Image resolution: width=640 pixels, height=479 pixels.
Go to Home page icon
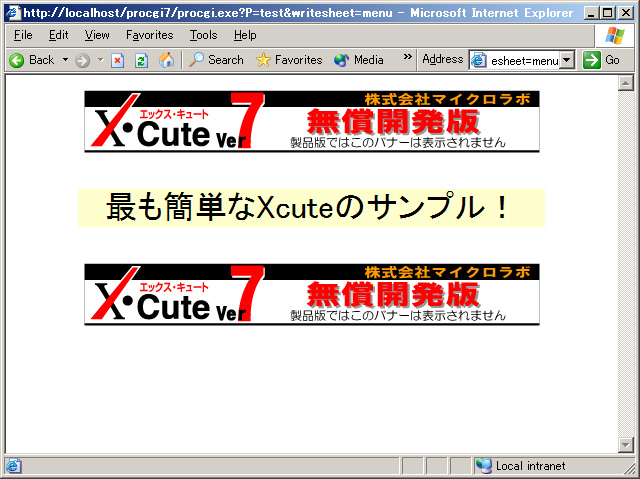pos(166,60)
